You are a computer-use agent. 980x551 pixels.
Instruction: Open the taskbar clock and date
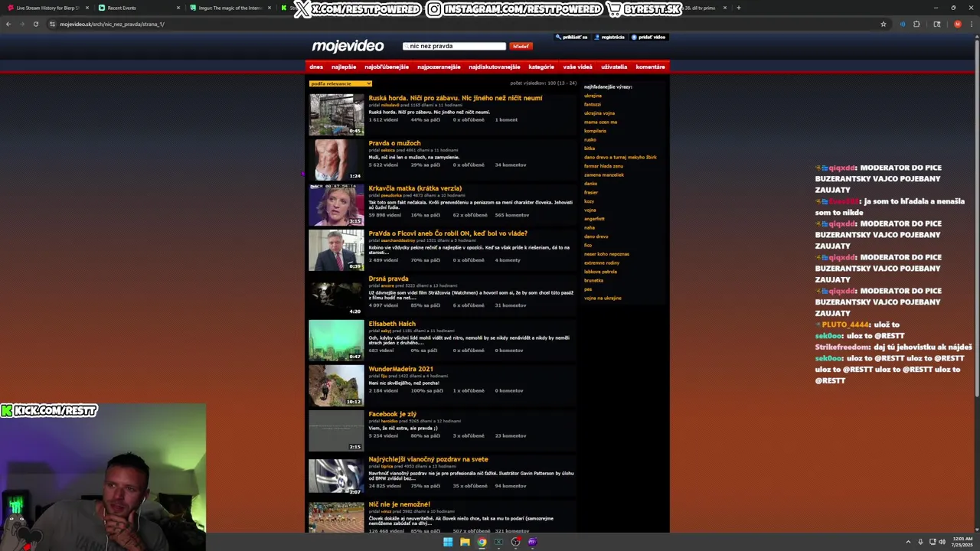(962, 542)
